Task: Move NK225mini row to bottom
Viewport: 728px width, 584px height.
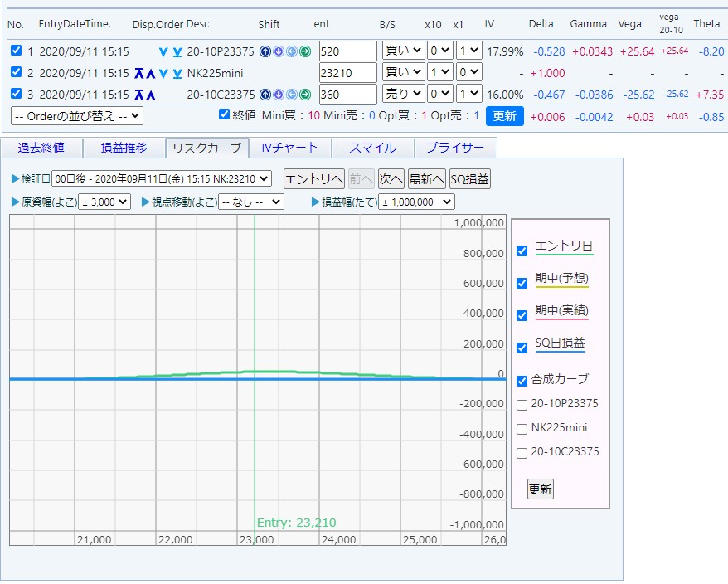Action: (177, 73)
